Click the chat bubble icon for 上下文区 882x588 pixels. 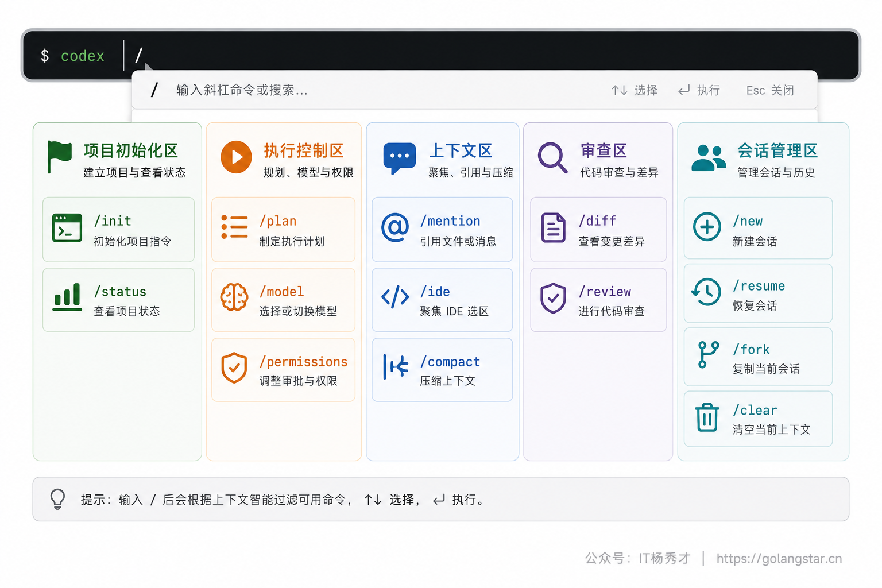(400, 158)
